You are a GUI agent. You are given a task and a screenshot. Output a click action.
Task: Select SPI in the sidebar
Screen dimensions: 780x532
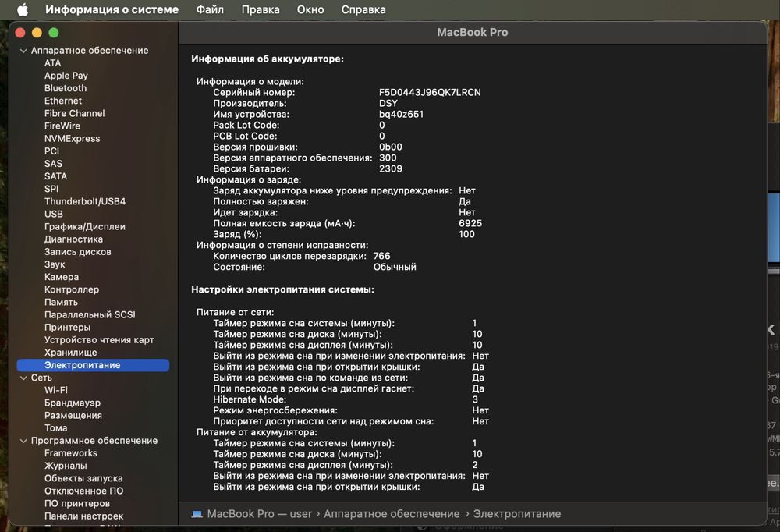(51, 189)
